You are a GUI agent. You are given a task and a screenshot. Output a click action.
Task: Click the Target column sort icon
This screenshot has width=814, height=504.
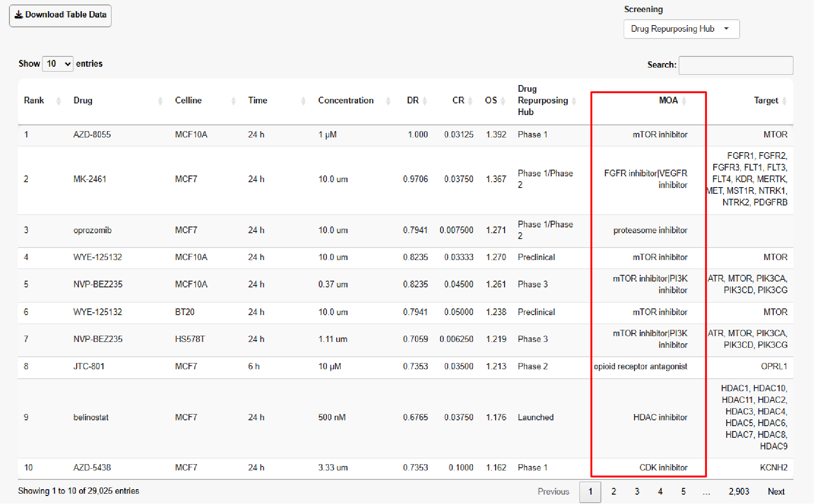point(784,101)
